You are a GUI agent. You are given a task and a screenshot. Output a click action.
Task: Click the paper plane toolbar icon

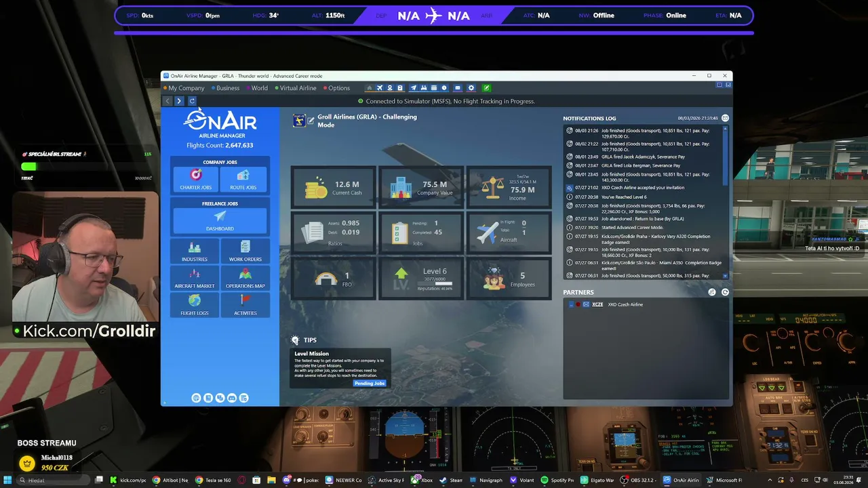414,88
